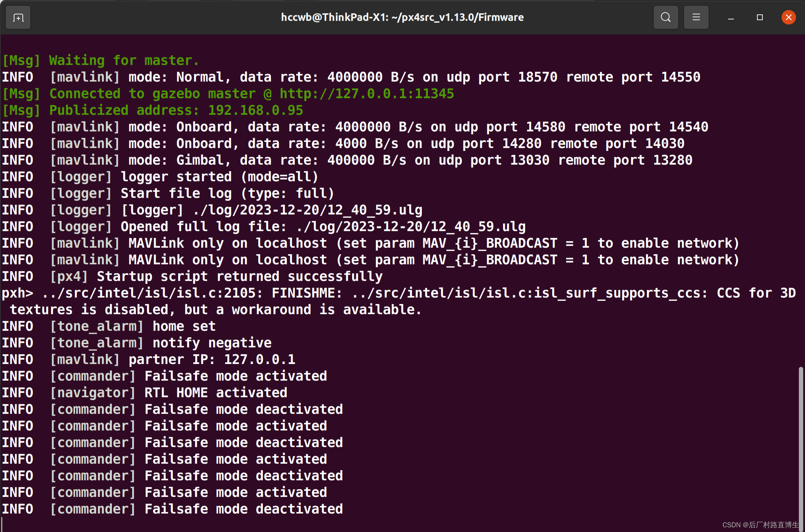Click the 'RTL HOME activated' navigator line
The image size is (805, 532).
(x=216, y=393)
